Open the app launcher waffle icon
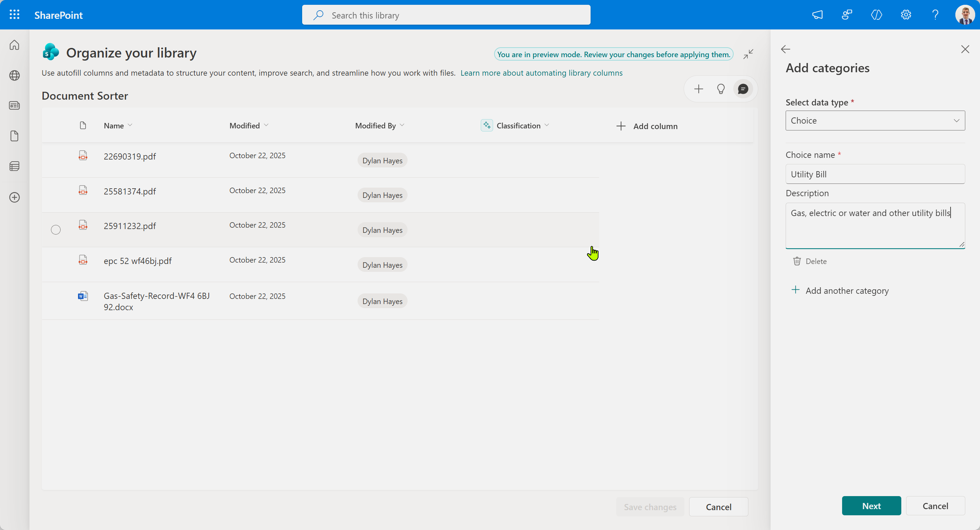This screenshot has width=980, height=530. point(14,15)
